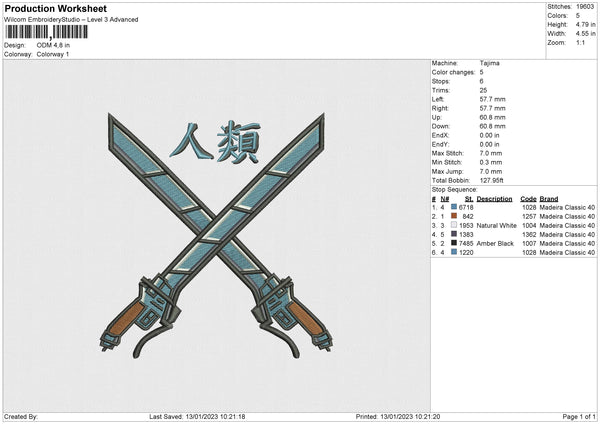The height and width of the screenshot is (424, 600).
Task: Click stitch count '1220' in stop row 6
Action: tap(466, 253)
